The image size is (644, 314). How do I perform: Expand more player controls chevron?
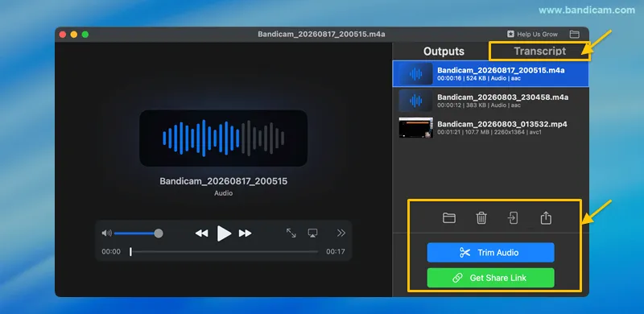(341, 233)
